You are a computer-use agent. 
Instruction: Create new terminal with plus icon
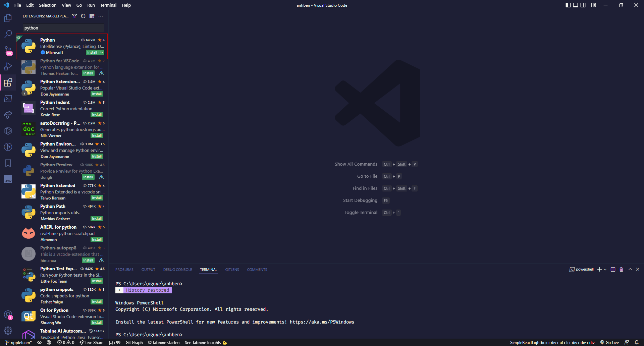(x=599, y=270)
